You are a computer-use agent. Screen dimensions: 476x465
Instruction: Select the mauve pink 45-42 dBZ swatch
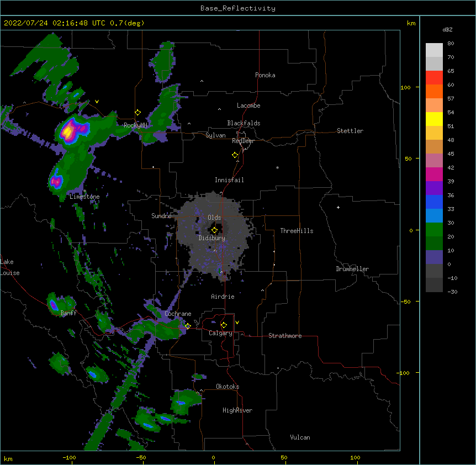point(434,160)
